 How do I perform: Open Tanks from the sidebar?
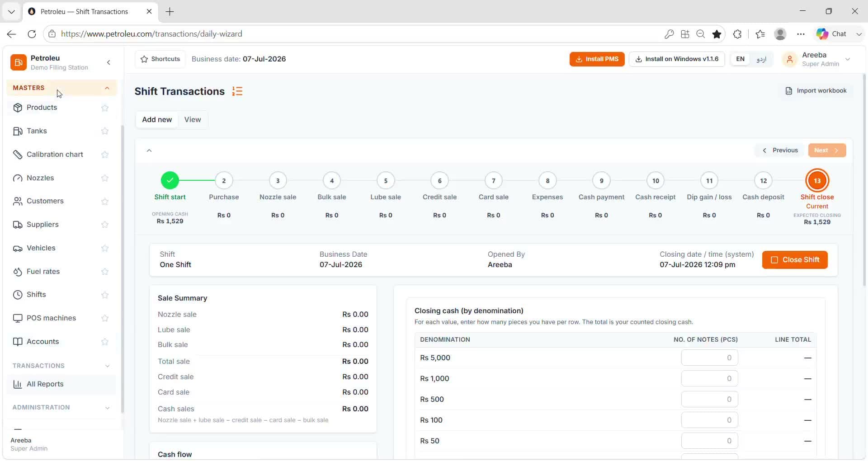(37, 131)
